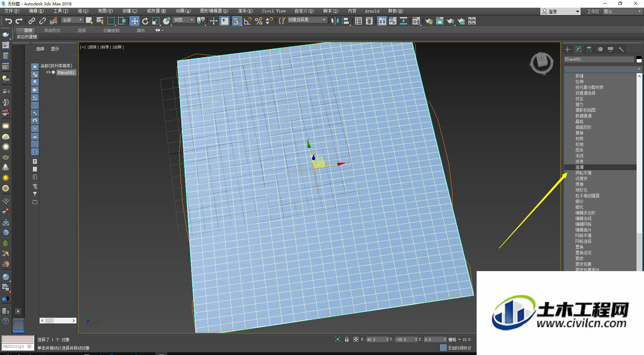The width and height of the screenshot is (644, 355).
Task: Open the 文件(F) menu
Action: 12,11
